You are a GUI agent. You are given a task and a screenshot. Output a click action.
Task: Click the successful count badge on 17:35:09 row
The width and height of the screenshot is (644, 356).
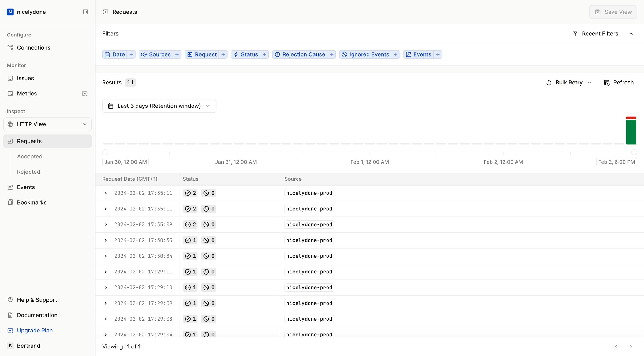[x=190, y=225]
